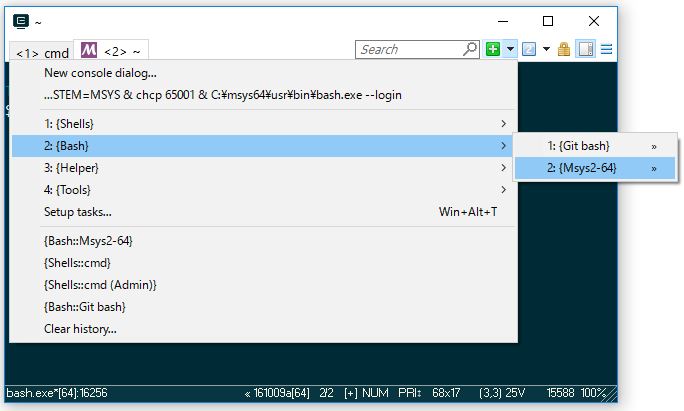Click the active consoles list icon
Viewport: 684px width, 411px height.
click(x=529, y=49)
